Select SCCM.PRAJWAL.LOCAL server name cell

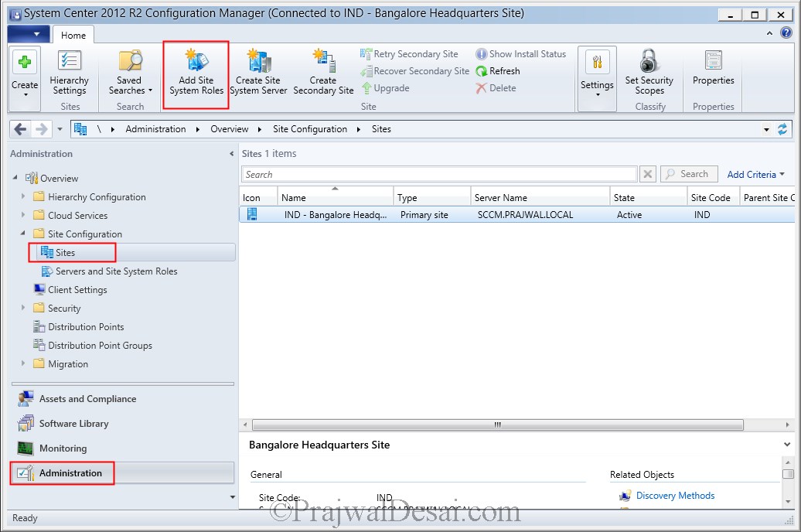coord(525,215)
